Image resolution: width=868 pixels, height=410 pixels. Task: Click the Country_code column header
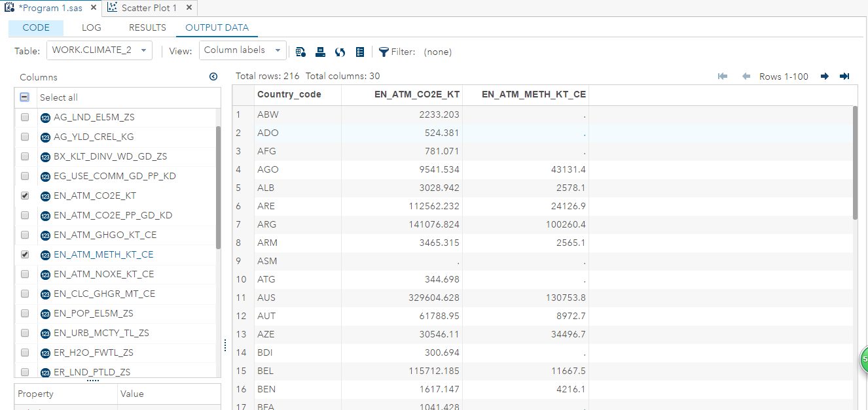[298, 95]
